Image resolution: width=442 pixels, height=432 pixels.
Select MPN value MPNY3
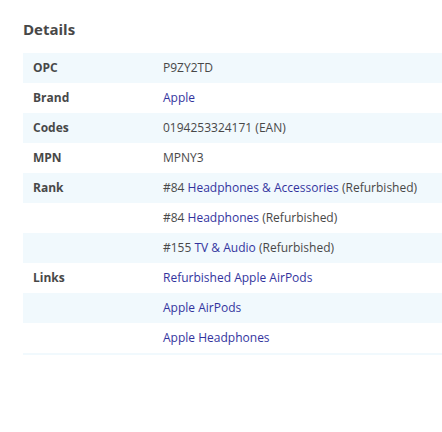click(x=183, y=158)
